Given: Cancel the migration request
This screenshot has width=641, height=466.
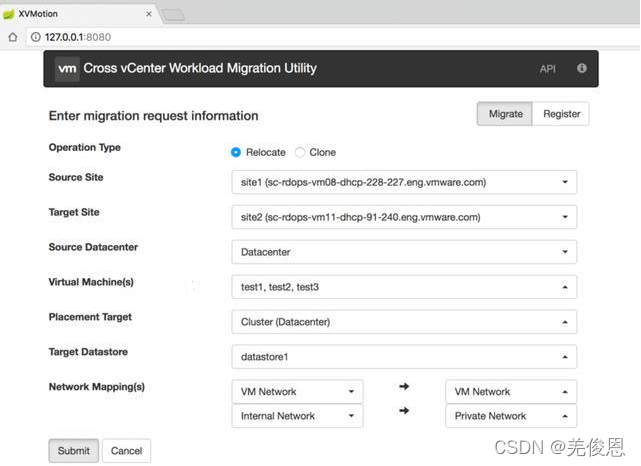Looking at the screenshot, I should [x=126, y=451].
